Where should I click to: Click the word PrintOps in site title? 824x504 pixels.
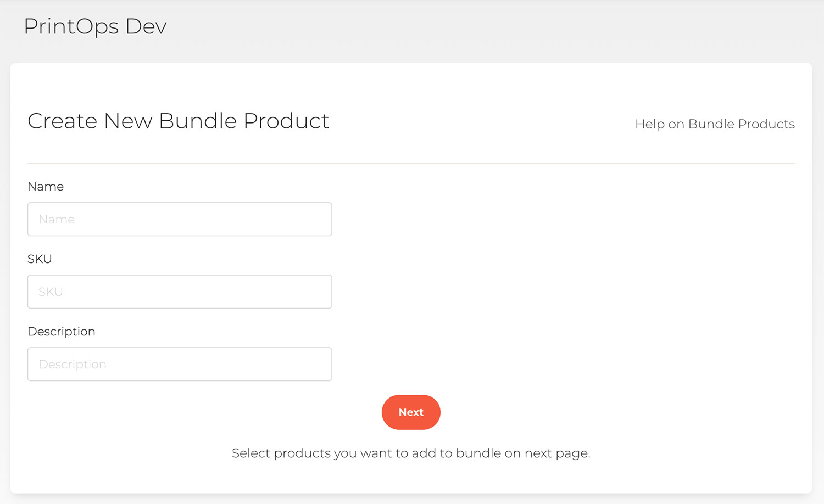point(71,27)
